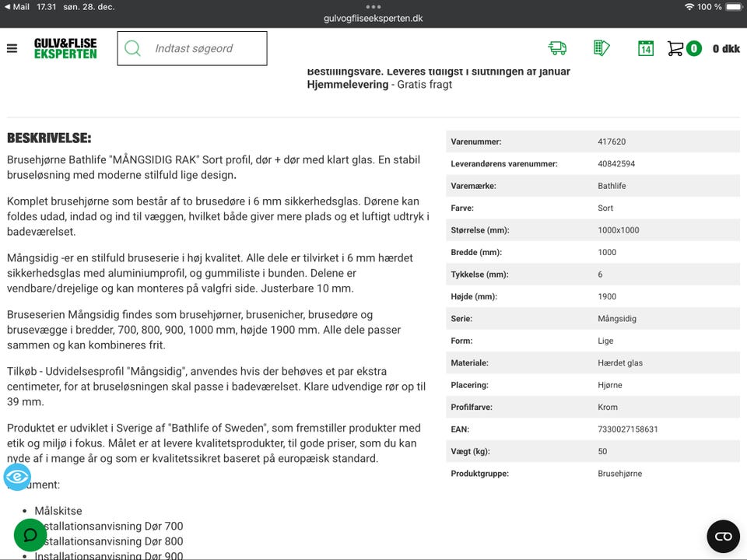
Task: Click the Varenummer value 417620
Action: coord(612,142)
